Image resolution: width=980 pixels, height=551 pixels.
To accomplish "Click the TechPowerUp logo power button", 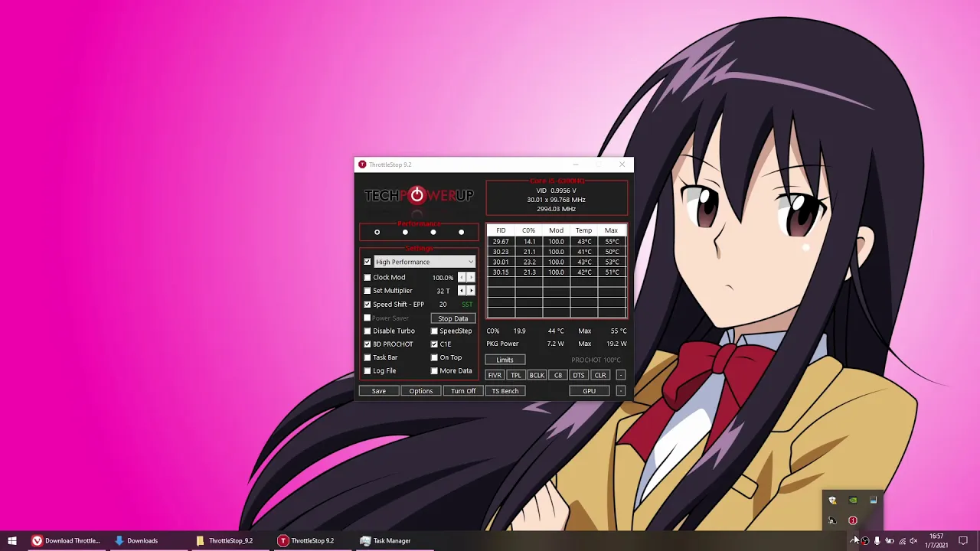I will (x=417, y=195).
